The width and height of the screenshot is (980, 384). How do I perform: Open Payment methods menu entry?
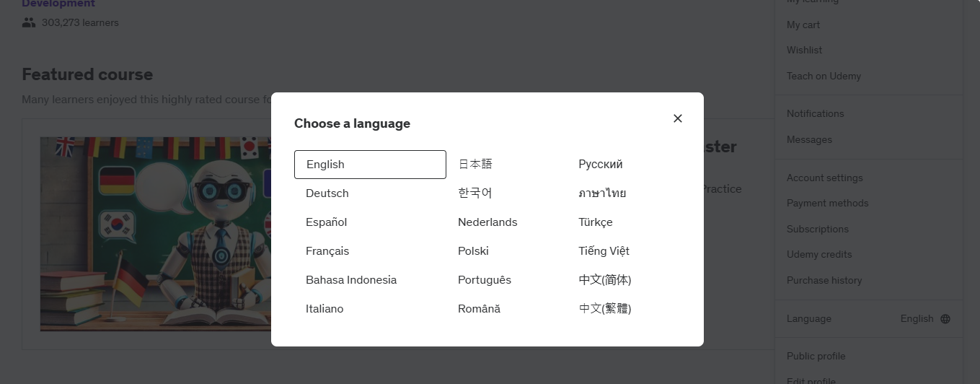point(828,203)
